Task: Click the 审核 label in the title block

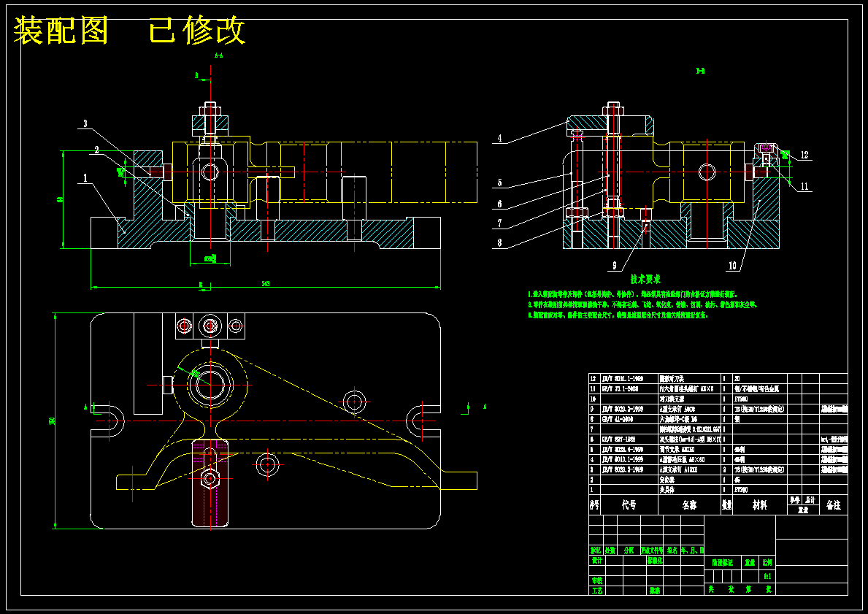Action: (x=597, y=580)
